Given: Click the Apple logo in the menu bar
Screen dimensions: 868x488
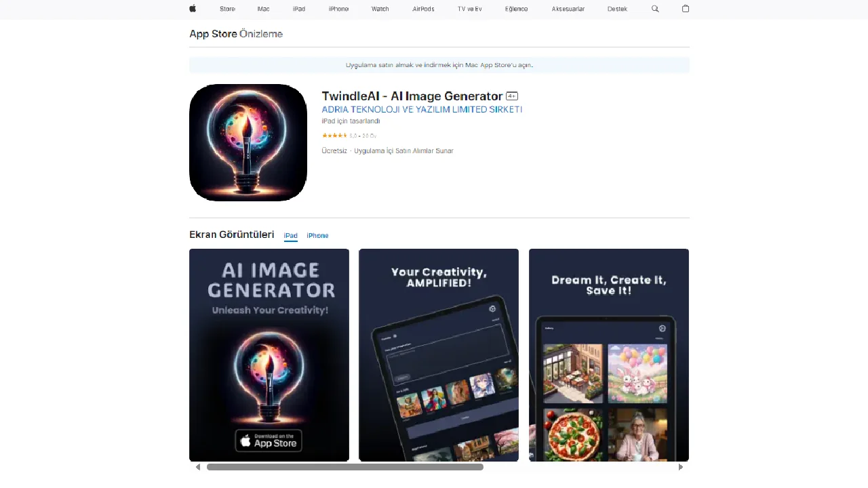Looking at the screenshot, I should [x=192, y=9].
